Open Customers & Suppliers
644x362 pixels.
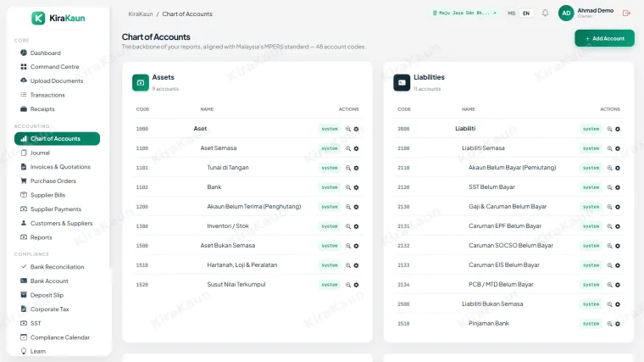coord(56,223)
